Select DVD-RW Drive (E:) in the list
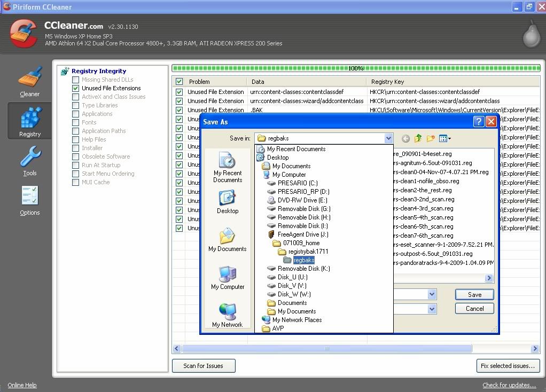Screen dimensions: 546x392 point(302,200)
